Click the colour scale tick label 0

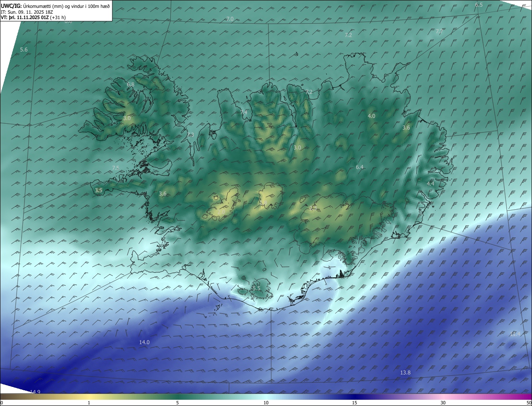click(2, 403)
